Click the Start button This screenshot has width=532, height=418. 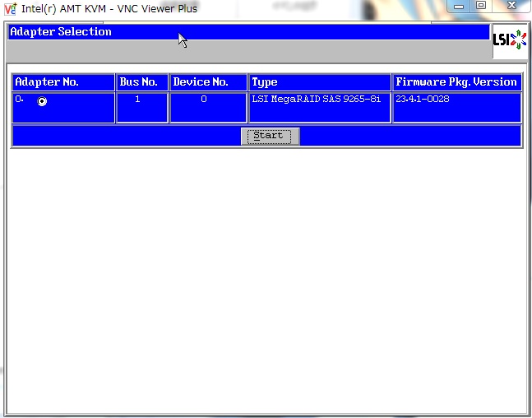tap(270, 136)
